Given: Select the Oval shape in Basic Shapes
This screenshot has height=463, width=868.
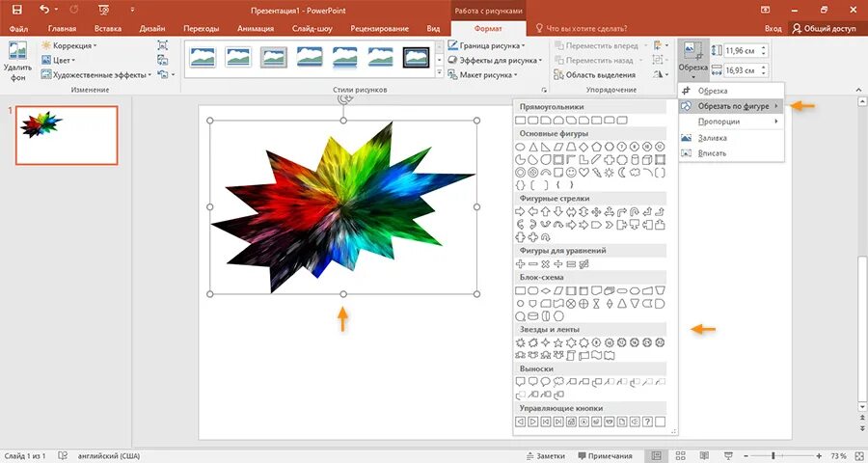Looking at the screenshot, I should pyautogui.click(x=520, y=147).
